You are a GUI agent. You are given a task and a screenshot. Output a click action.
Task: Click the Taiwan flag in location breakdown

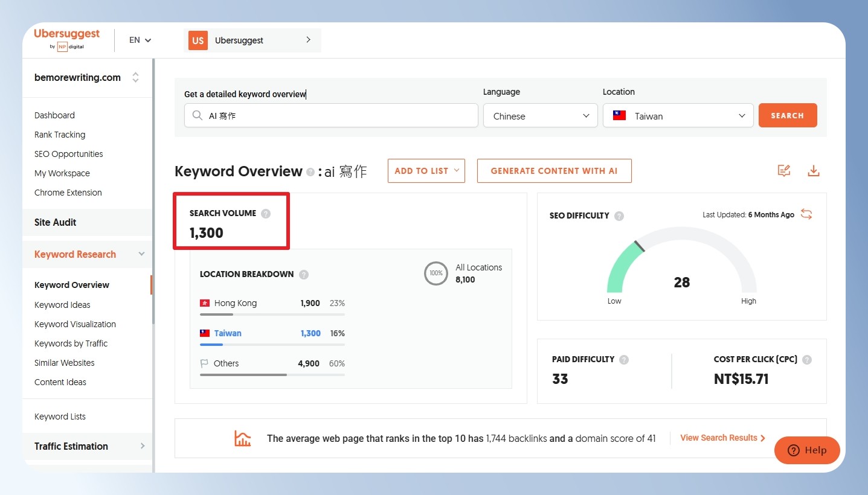click(205, 333)
